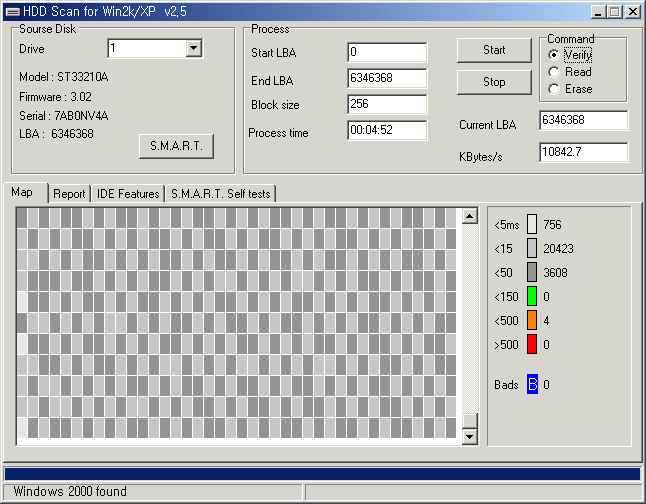The image size is (646, 504).
Task: Maximize the HDD Scan window
Action: tap(614, 12)
